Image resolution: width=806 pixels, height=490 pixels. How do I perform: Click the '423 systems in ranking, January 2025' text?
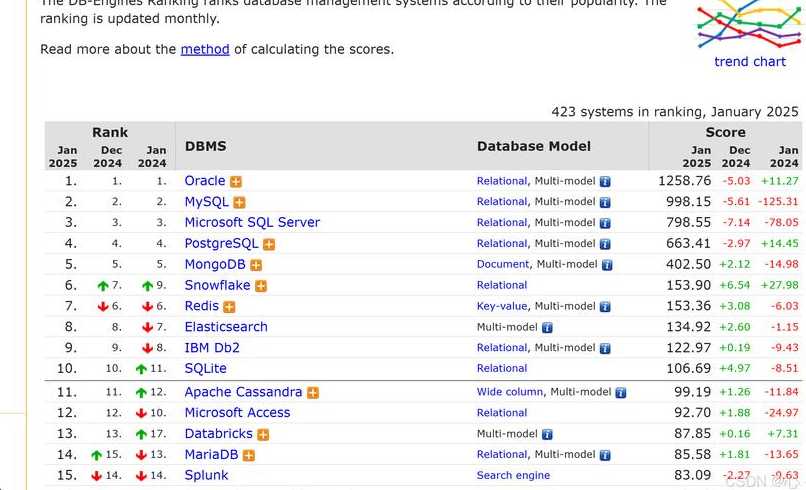[x=675, y=112]
